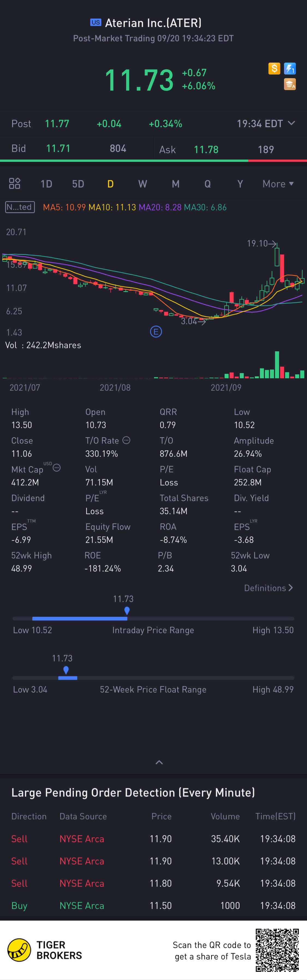Collapse the stats panel with up chevron
307x980 pixels.
coord(159,762)
